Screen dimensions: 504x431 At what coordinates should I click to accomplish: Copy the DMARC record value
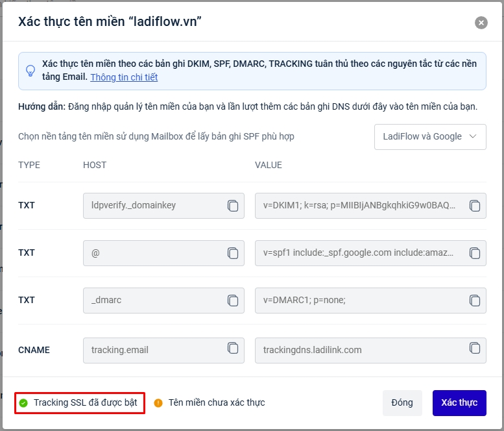tap(475, 301)
